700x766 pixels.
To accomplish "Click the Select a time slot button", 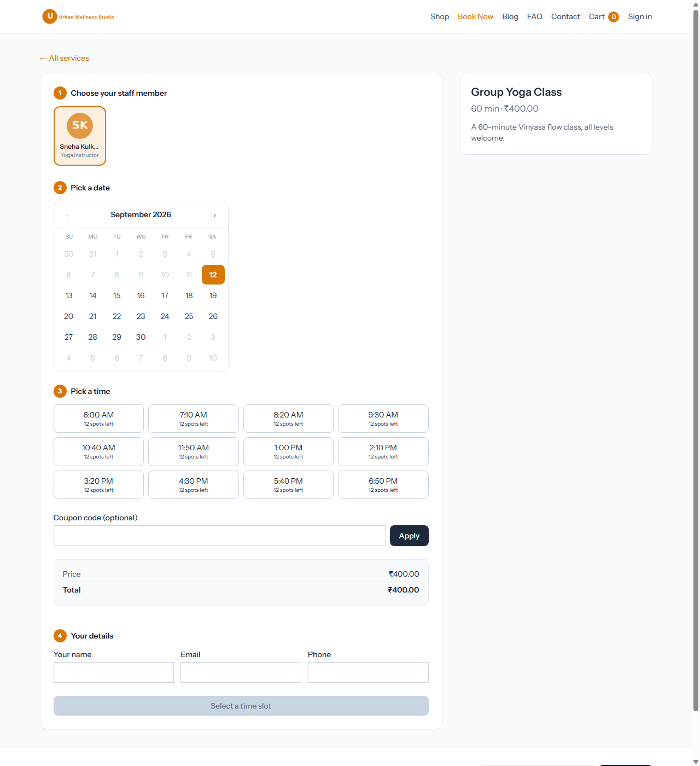I will [x=241, y=706].
